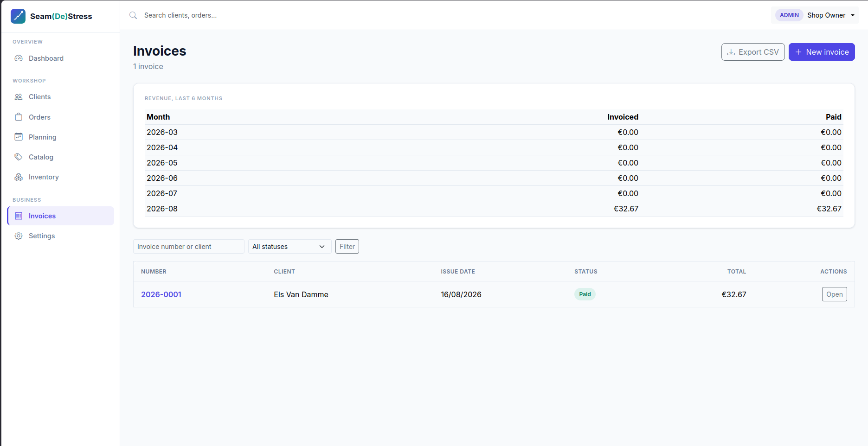Click the download icon in Export CSV
868x446 pixels.
click(731, 52)
